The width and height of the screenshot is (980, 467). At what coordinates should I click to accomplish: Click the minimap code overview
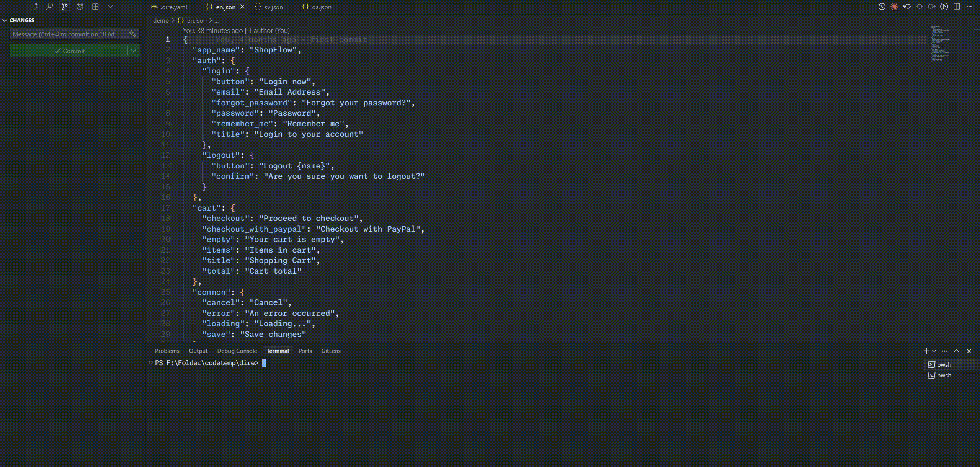point(940,44)
